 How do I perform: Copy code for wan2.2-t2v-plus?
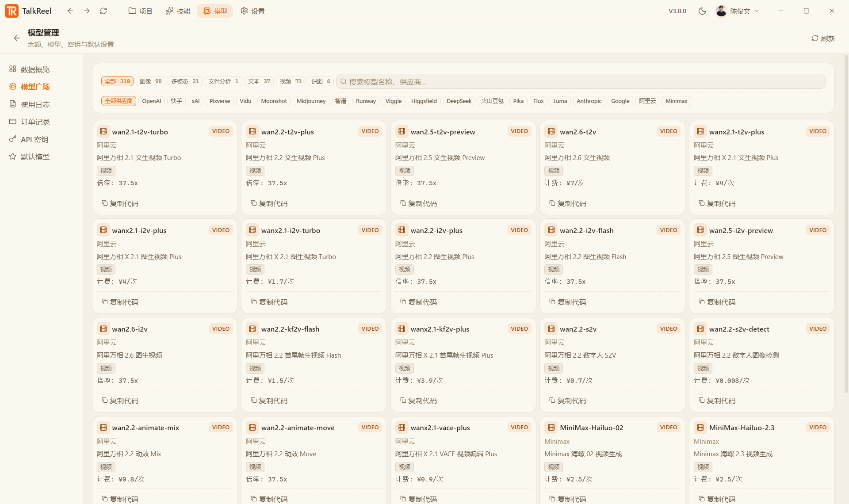[269, 203]
